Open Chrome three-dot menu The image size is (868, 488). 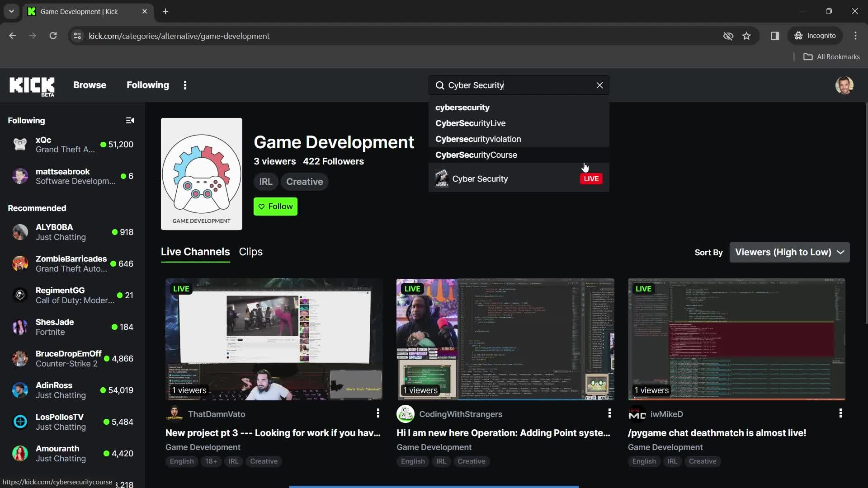[855, 36]
